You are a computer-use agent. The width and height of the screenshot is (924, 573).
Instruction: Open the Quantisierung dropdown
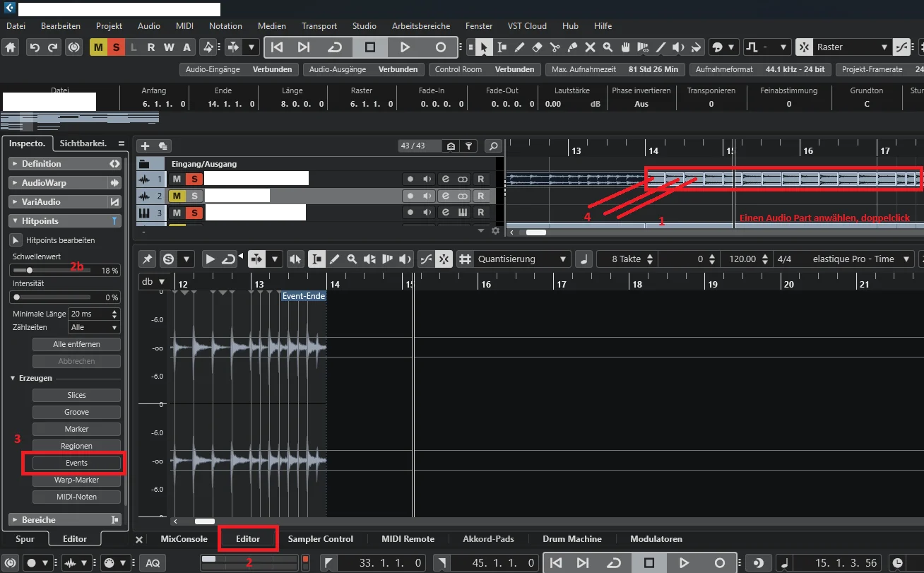coord(522,259)
